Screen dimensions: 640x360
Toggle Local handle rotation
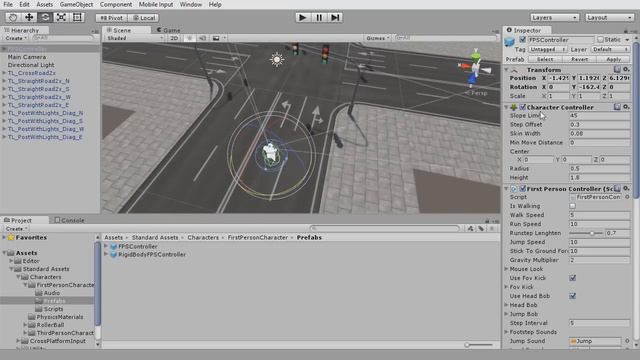point(143,18)
